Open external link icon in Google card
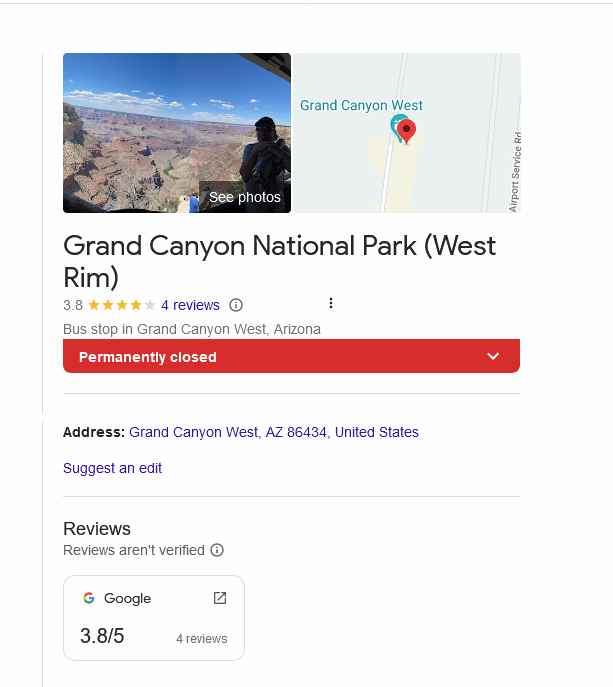Viewport: 613px width, 687px height. tap(220, 598)
